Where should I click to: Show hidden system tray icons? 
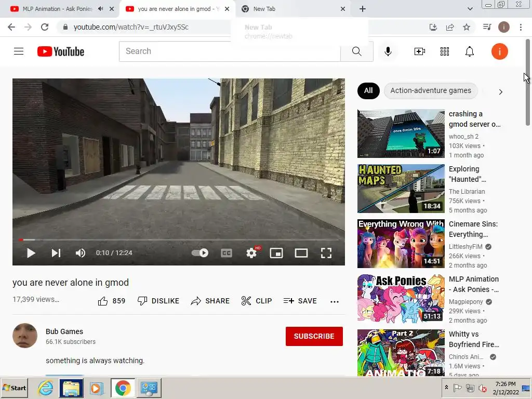tap(446, 388)
